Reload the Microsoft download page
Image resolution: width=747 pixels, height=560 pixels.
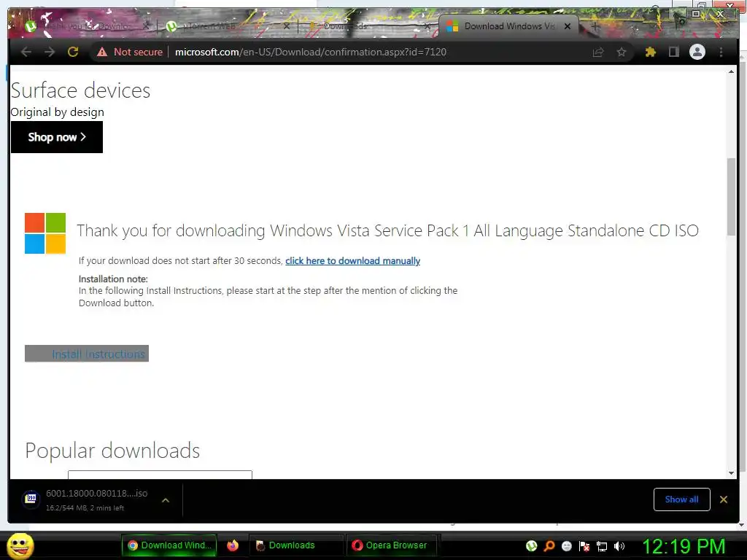(x=73, y=52)
